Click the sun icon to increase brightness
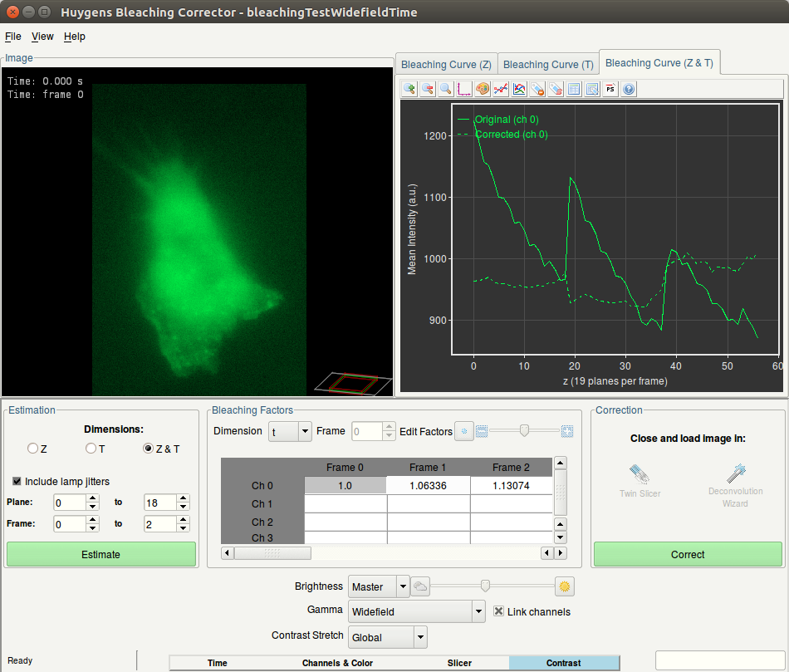The image size is (789, 672). coord(566,586)
